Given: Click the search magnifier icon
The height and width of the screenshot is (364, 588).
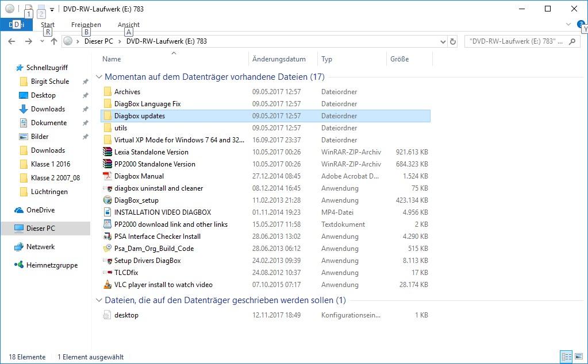Looking at the screenshot, I should 572,41.
